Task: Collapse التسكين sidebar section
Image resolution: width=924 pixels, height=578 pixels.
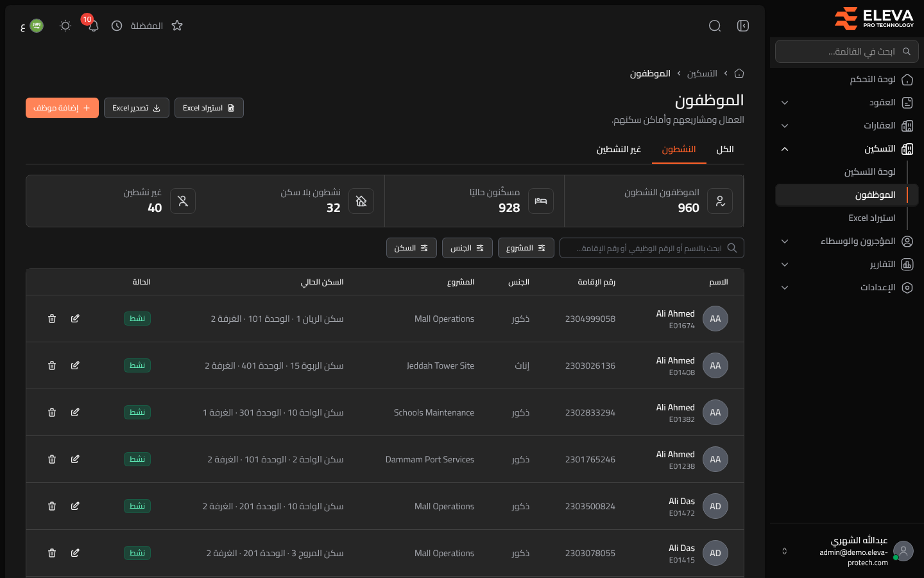Action: (x=847, y=149)
